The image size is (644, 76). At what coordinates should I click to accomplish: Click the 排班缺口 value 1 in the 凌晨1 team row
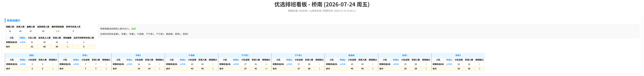[x=53, y=64]
